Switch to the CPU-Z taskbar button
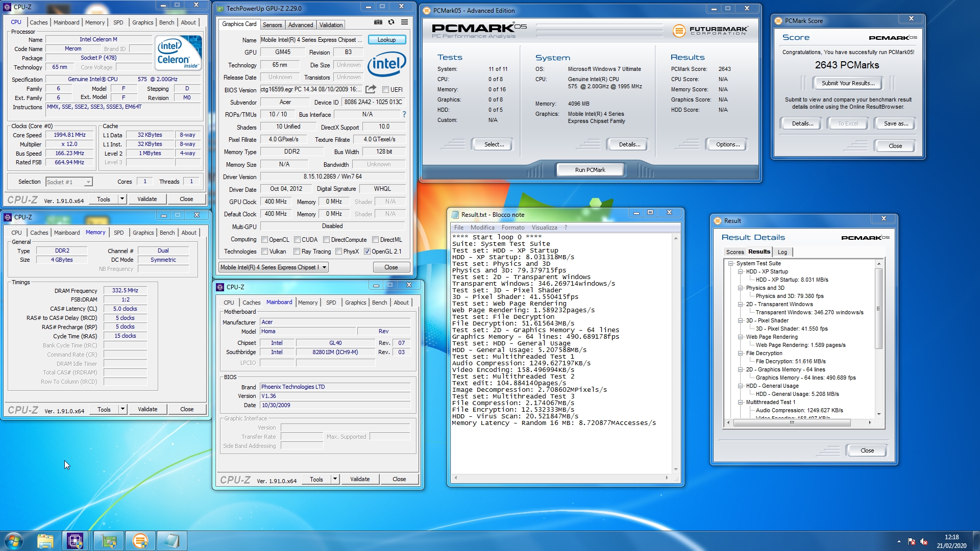 coord(75,541)
